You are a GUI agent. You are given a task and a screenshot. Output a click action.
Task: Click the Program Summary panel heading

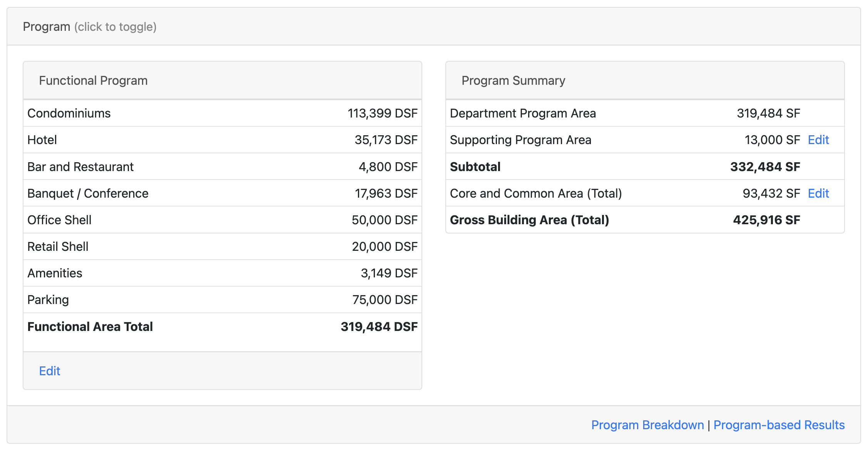tap(513, 81)
